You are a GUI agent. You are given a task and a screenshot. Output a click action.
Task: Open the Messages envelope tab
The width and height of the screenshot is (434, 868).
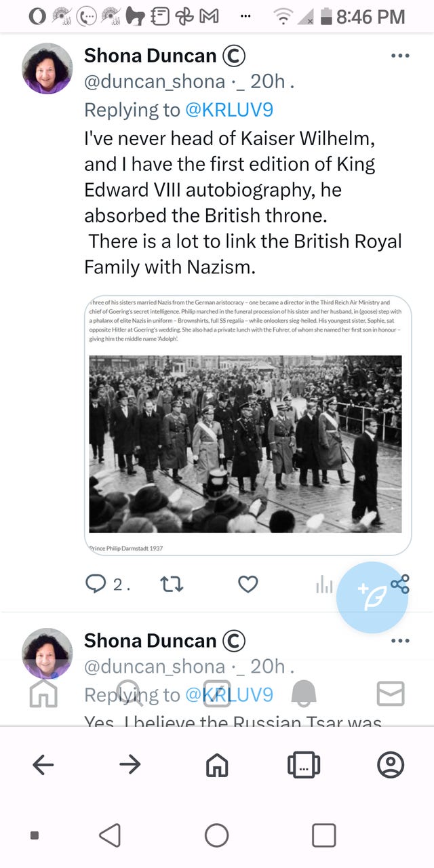click(390, 694)
